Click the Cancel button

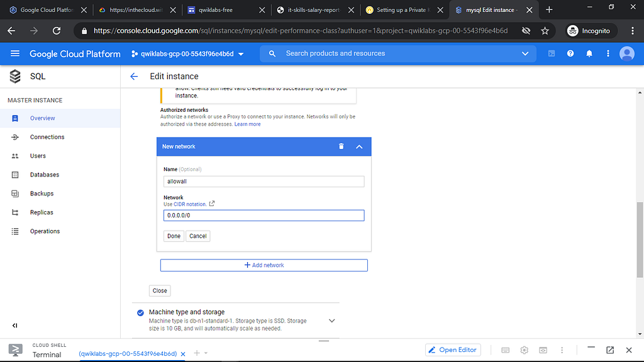pos(197,236)
